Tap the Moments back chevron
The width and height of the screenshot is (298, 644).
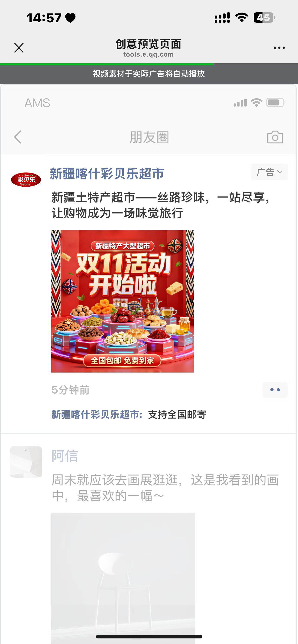pyautogui.click(x=18, y=137)
